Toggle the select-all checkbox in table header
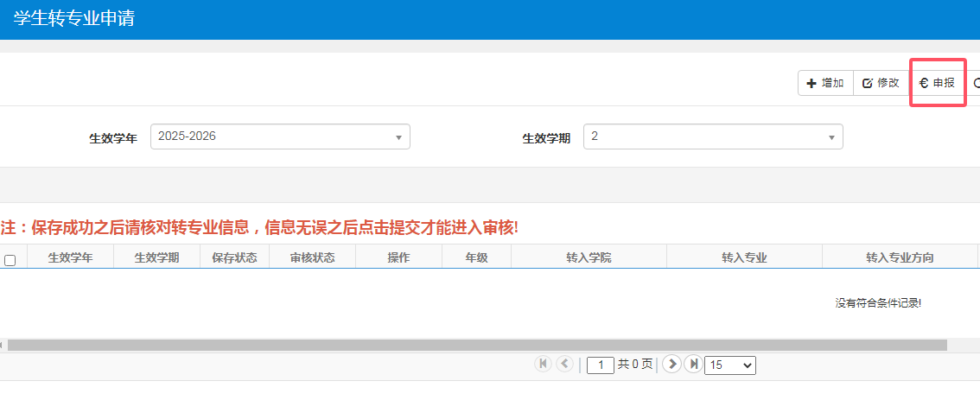This screenshot has width=980, height=400. 10,260
